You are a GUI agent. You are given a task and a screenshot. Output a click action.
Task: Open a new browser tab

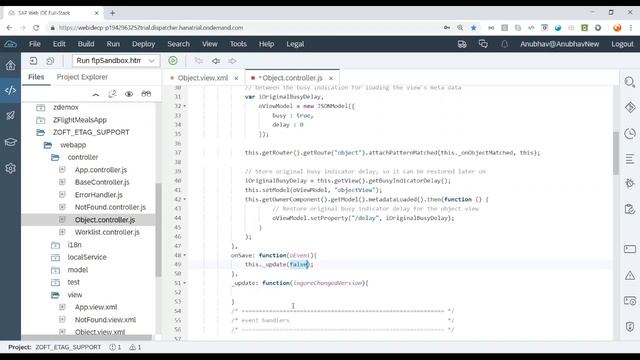coord(112,13)
